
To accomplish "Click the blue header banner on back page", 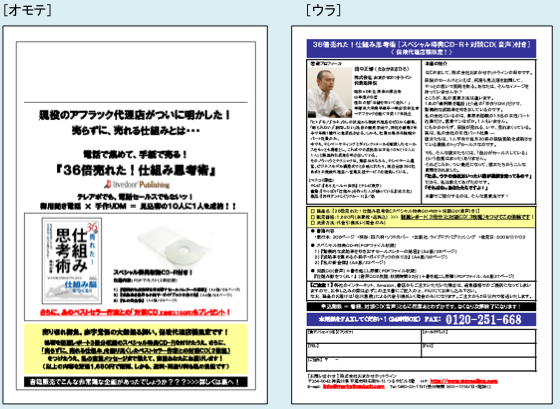I will 421,48.
